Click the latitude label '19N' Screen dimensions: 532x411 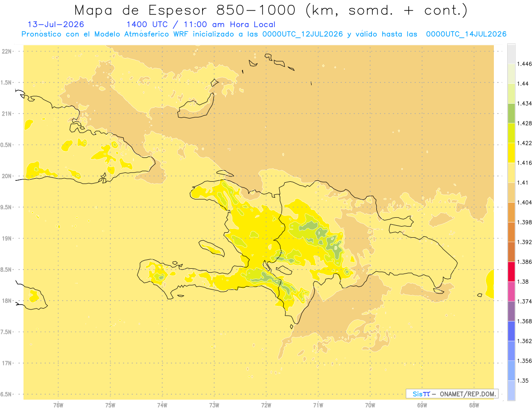(7, 238)
